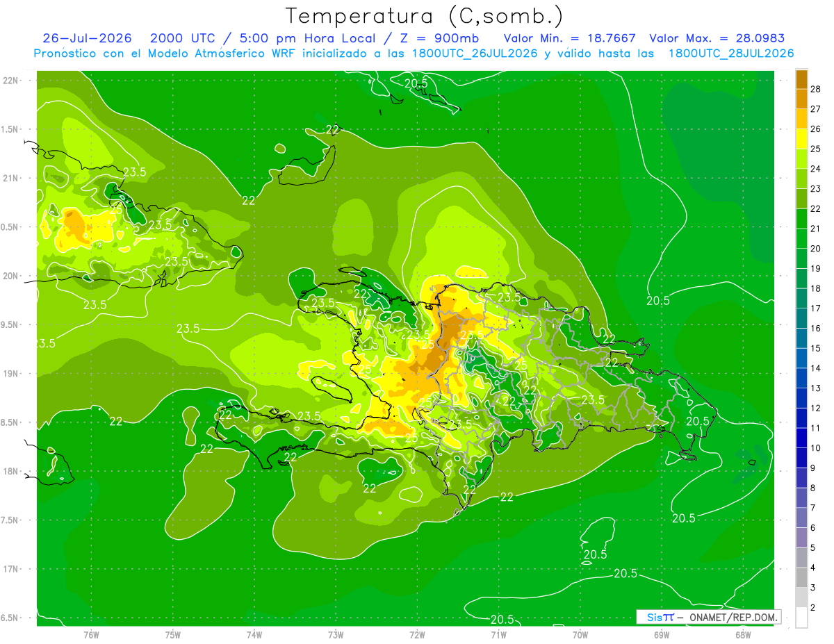This screenshot has width=834, height=644.
Task: Click the "22N" latitude axis label
Action: [12, 81]
